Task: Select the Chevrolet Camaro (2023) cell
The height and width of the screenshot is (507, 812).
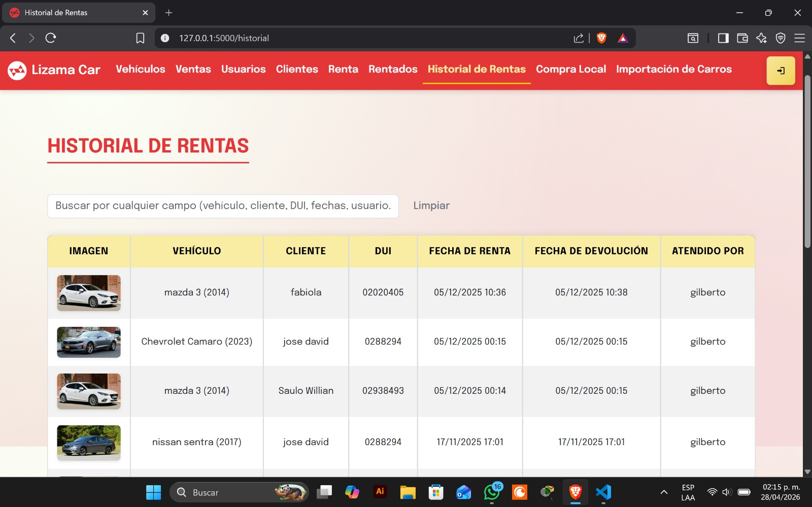Action: 197,342
